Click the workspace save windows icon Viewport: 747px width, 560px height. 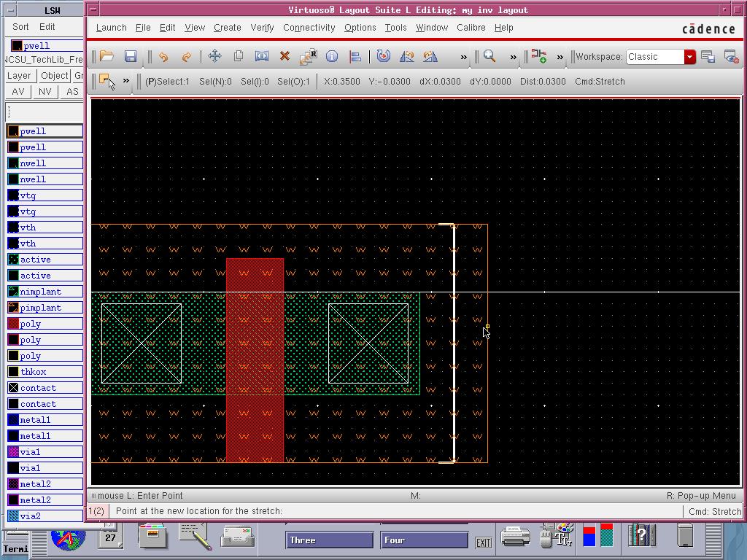[x=708, y=57]
